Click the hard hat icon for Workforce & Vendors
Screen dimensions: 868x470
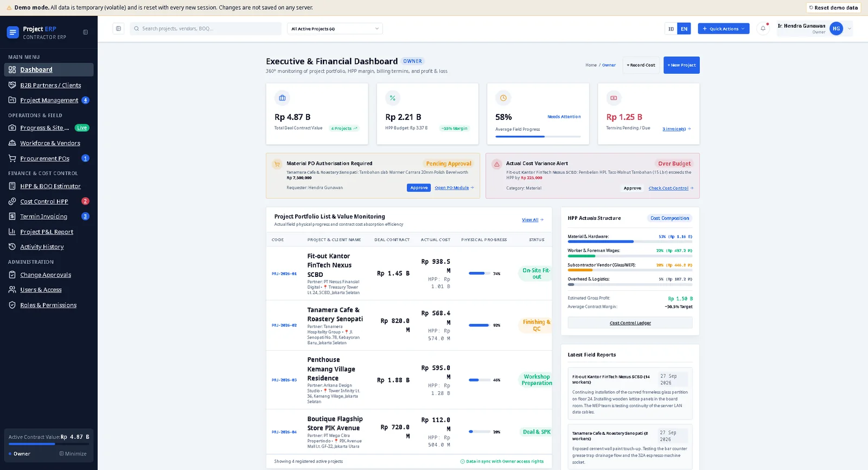12,143
